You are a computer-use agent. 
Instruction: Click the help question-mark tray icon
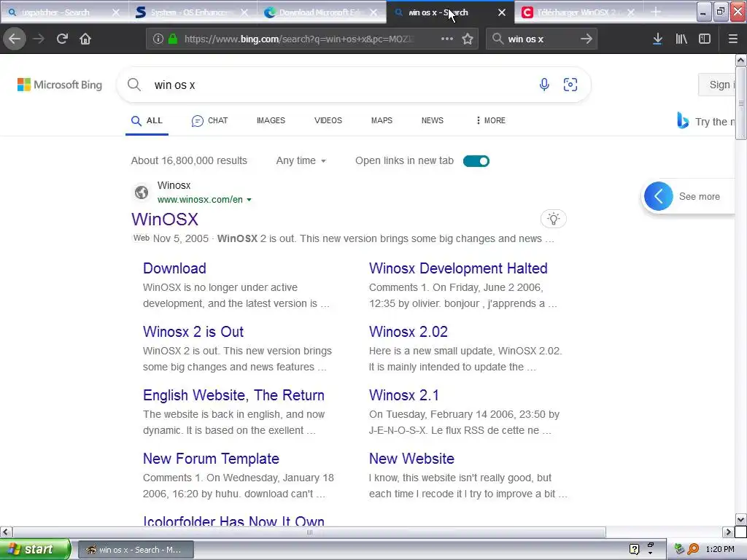(x=634, y=549)
